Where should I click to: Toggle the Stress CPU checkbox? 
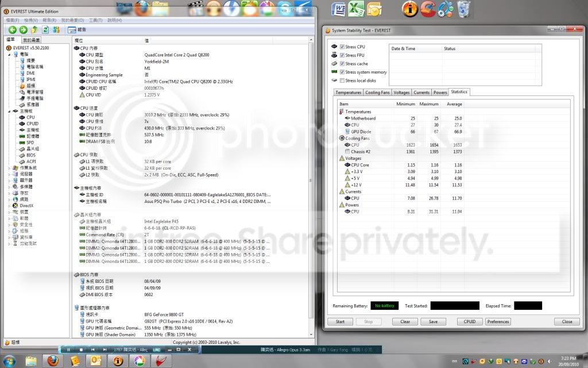[x=342, y=47]
